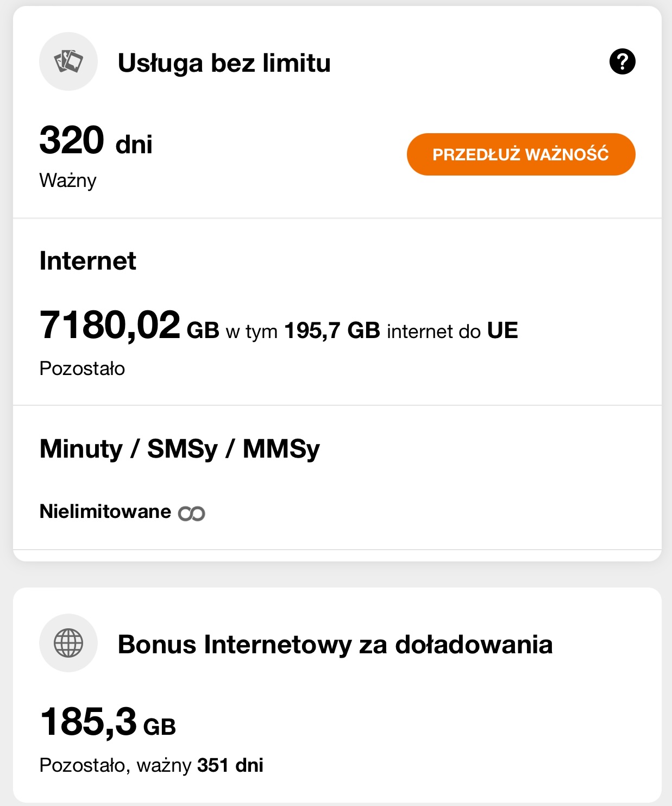Select the Usługa bez limitu title

click(x=224, y=63)
